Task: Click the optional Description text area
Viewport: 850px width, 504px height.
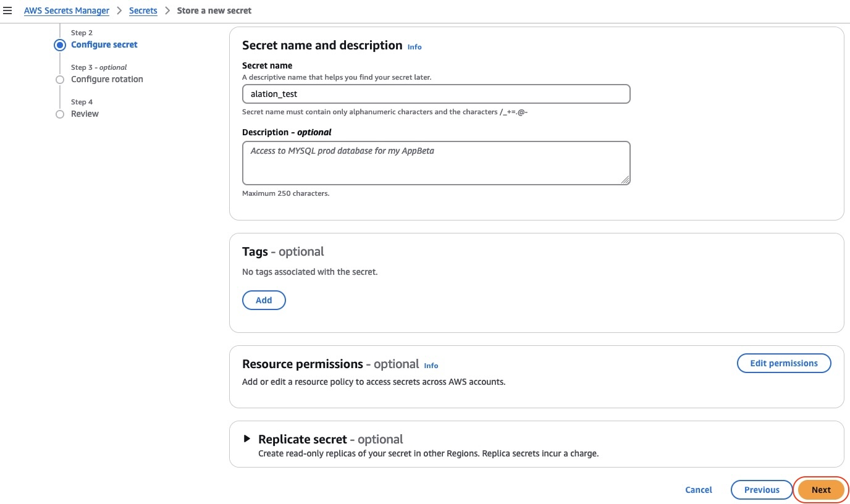Action: pos(436,162)
